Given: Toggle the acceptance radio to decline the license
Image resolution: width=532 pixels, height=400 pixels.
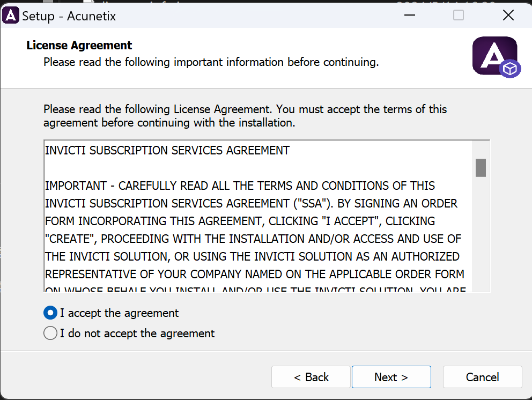Looking at the screenshot, I should coord(50,333).
